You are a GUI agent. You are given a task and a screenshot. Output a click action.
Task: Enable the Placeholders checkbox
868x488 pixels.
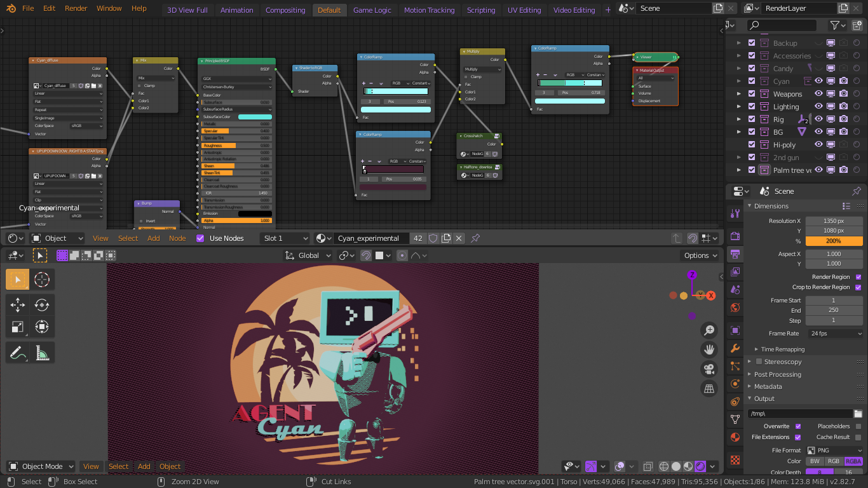pyautogui.click(x=858, y=426)
